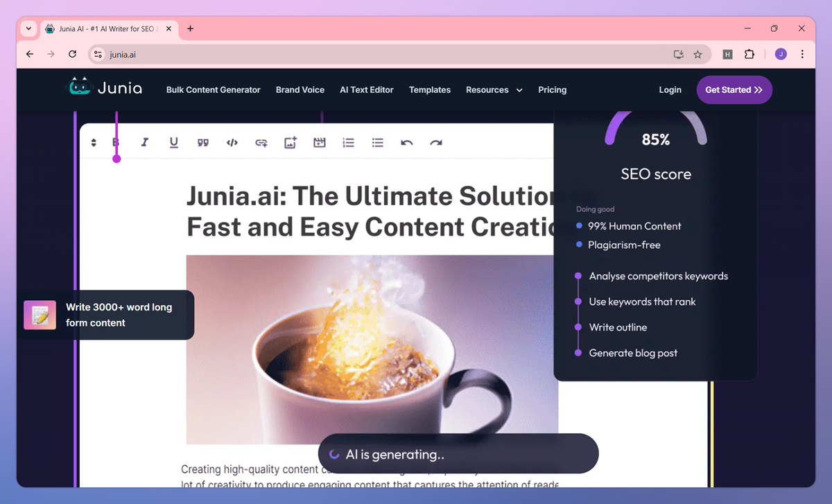Click the 'Generate blog post' step

(x=633, y=353)
